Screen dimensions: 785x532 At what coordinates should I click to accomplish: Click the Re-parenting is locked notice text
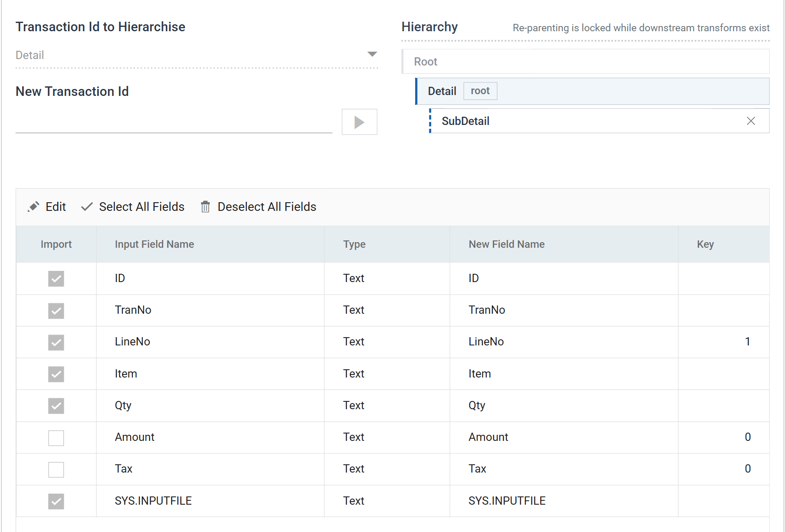point(641,28)
